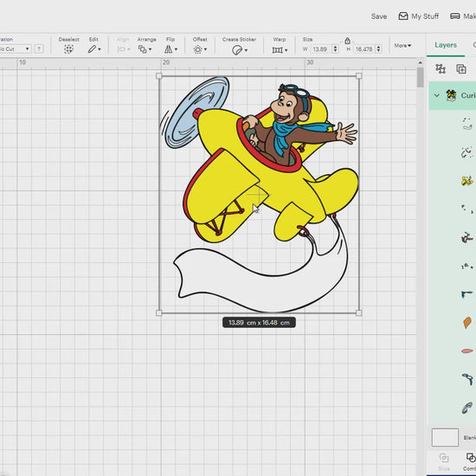Screen dimensions: 476x476
Task: Click the width stepper arrows
Action: click(336, 48)
